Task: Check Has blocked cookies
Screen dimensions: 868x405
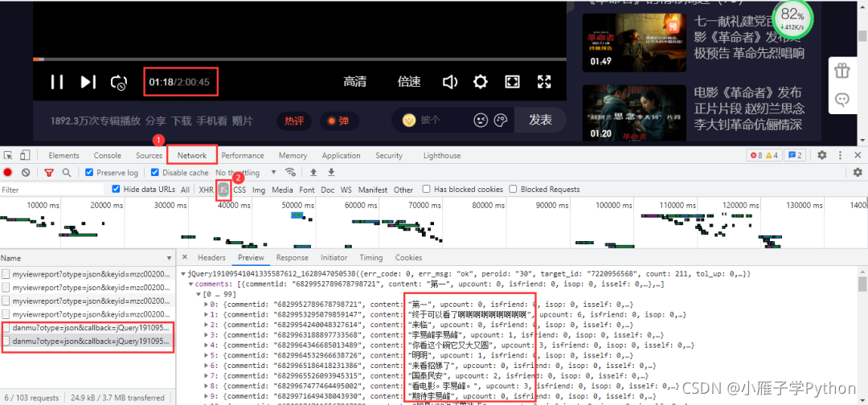Action: pyautogui.click(x=426, y=189)
